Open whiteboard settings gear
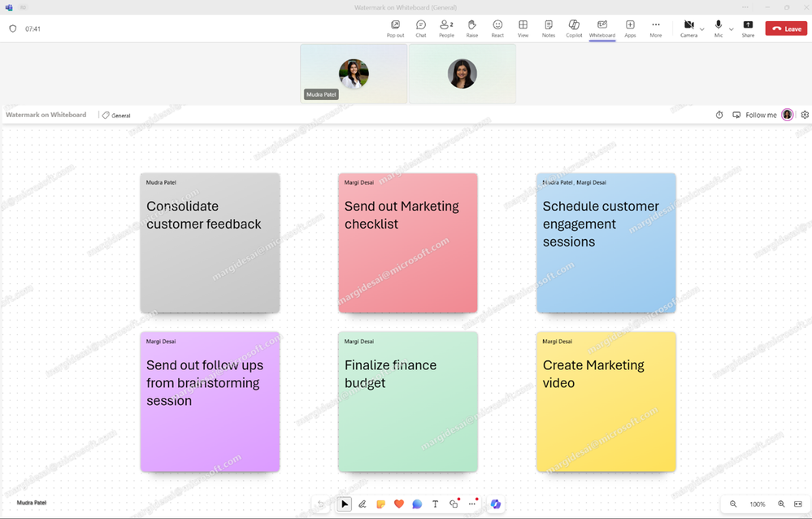Screen dimensions: 812x519 [x=804, y=115]
